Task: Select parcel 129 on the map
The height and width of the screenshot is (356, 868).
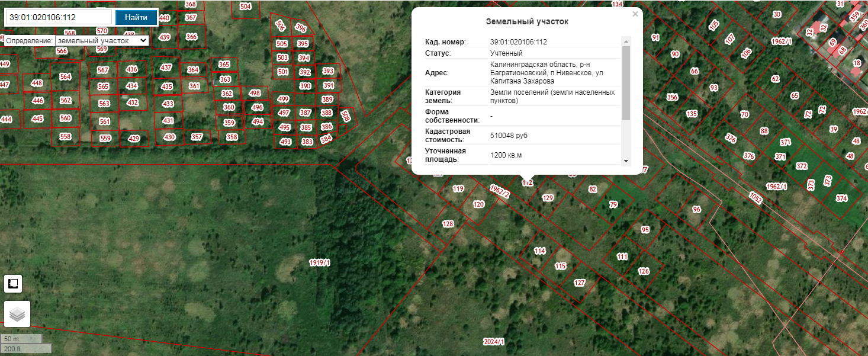Action: (548, 198)
